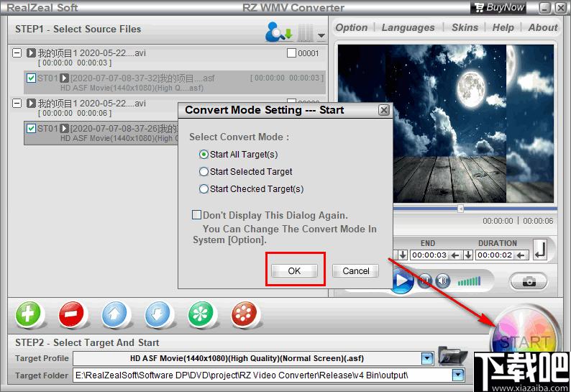Collapse the 00:00:03 avi source tree

17,53
